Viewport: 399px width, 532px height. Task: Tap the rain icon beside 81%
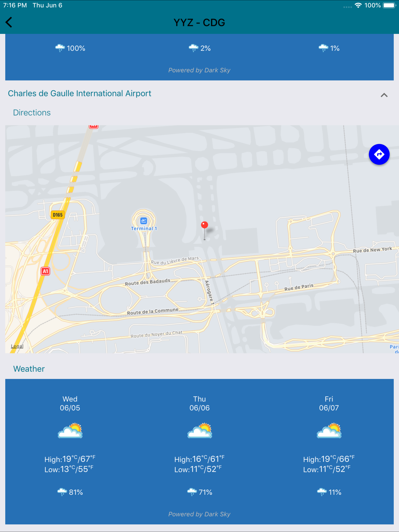pos(62,492)
